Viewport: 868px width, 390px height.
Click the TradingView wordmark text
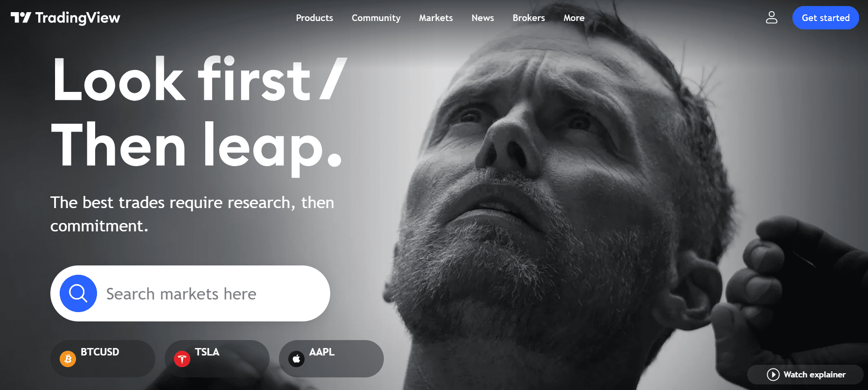click(x=77, y=18)
